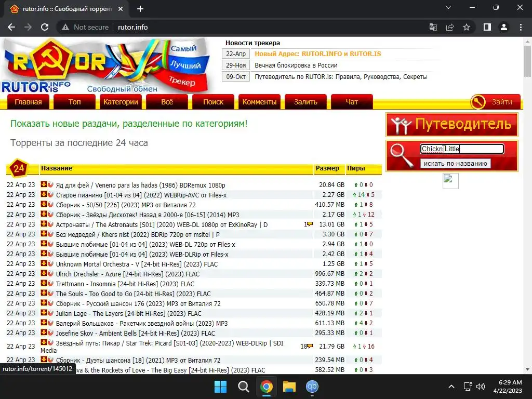Open the Chrome three-dot menu

(521, 27)
